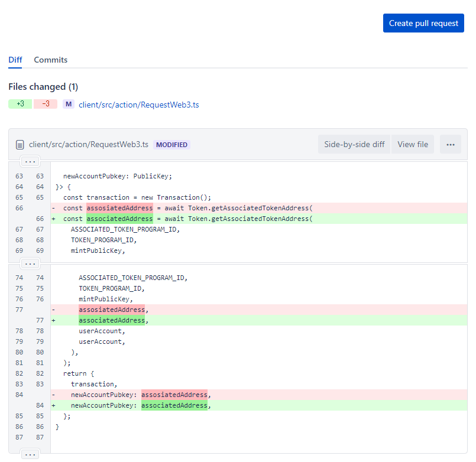The image size is (476, 462).
Task: Open the Commits tab
Action: [x=50, y=60]
